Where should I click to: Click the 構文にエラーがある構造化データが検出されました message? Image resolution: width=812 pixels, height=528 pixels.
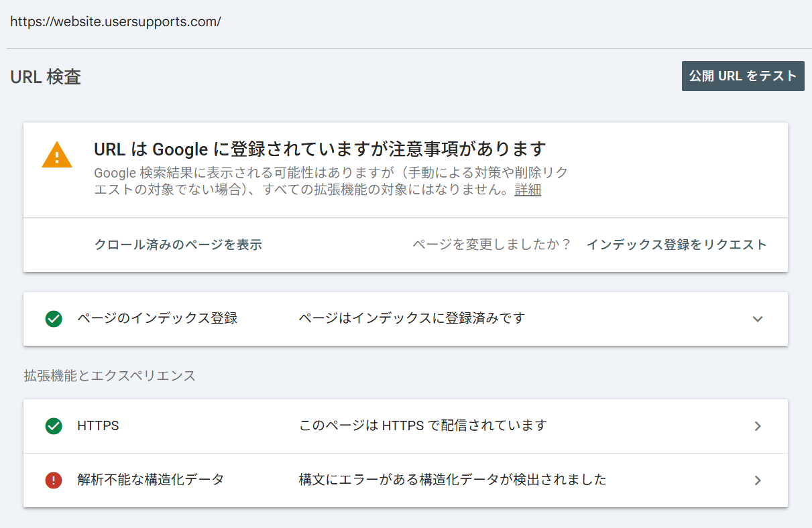tap(453, 479)
